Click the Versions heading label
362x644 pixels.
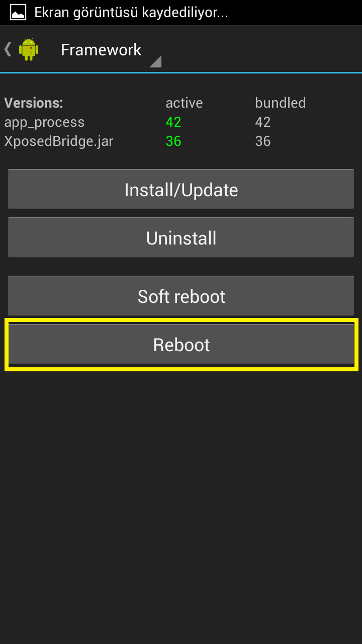point(34,103)
